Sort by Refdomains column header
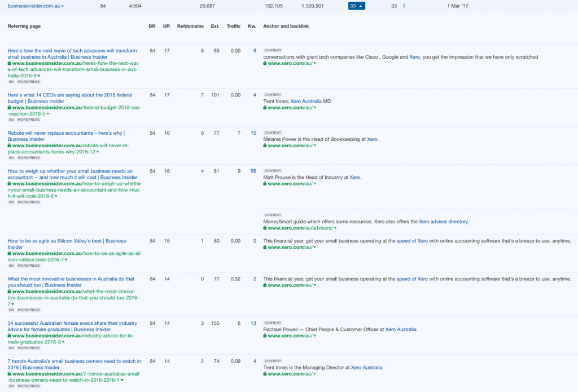578x392 pixels. [x=190, y=26]
